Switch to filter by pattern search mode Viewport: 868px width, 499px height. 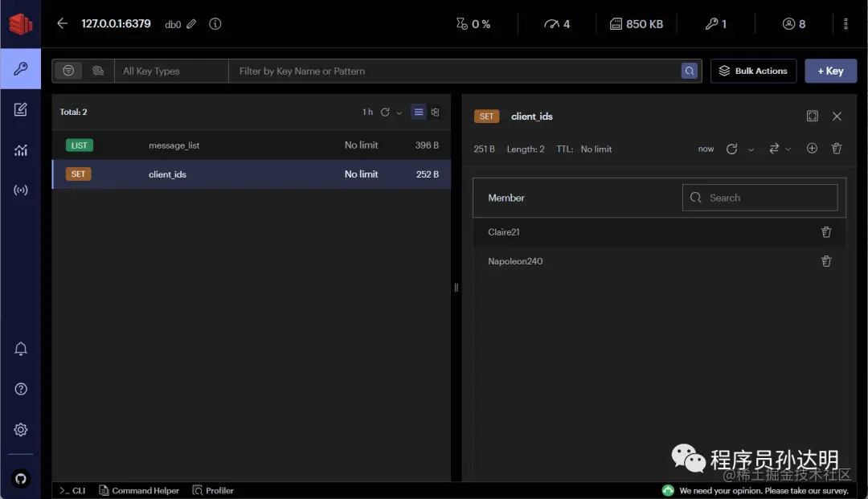[68, 71]
